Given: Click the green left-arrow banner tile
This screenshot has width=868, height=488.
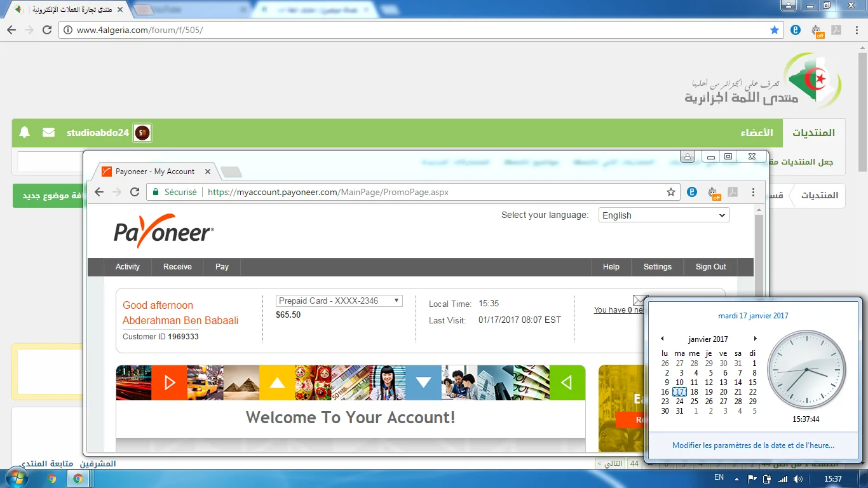Looking at the screenshot, I should (x=567, y=383).
